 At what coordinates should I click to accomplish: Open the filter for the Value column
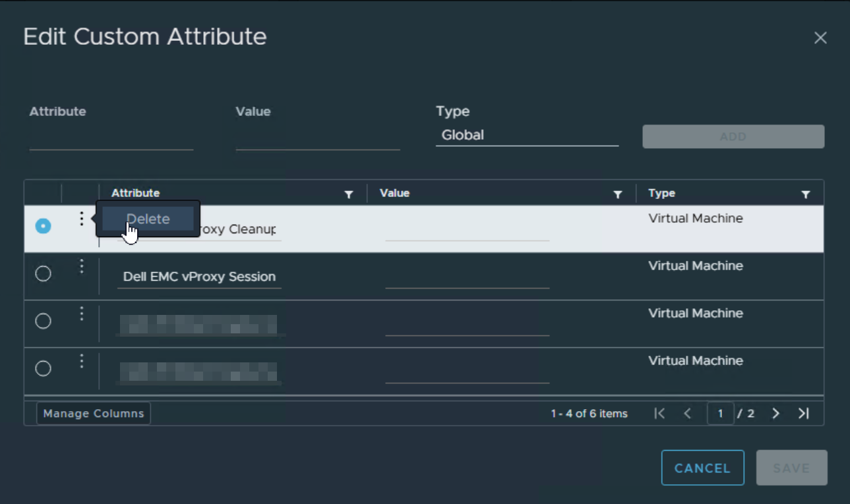tap(618, 193)
